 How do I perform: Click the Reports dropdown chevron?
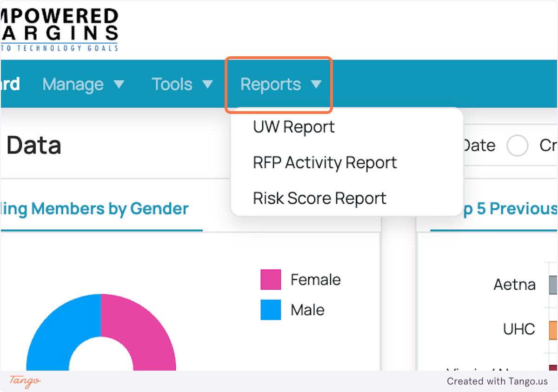click(x=317, y=84)
